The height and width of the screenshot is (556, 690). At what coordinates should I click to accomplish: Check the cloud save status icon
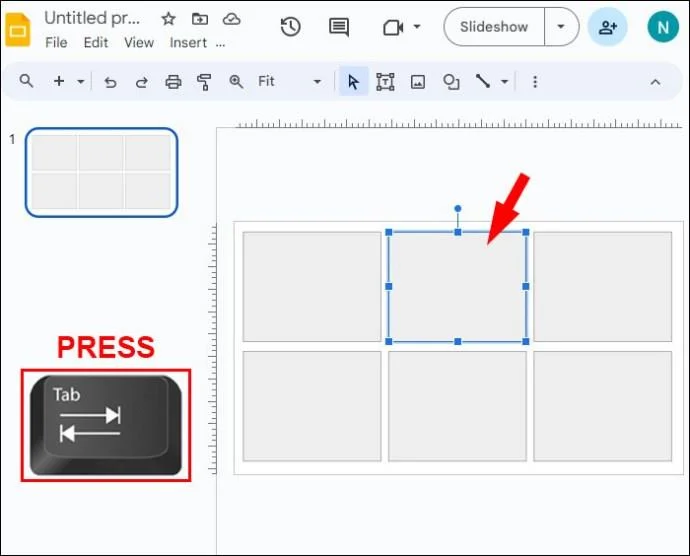coord(231,18)
